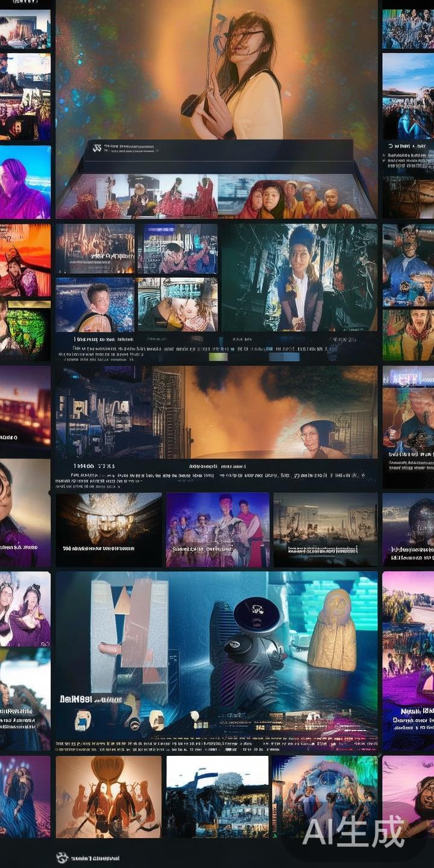Open the purple-haired person thumbnail in the left column
This screenshot has width=434, height=868.
pyautogui.click(x=25, y=182)
